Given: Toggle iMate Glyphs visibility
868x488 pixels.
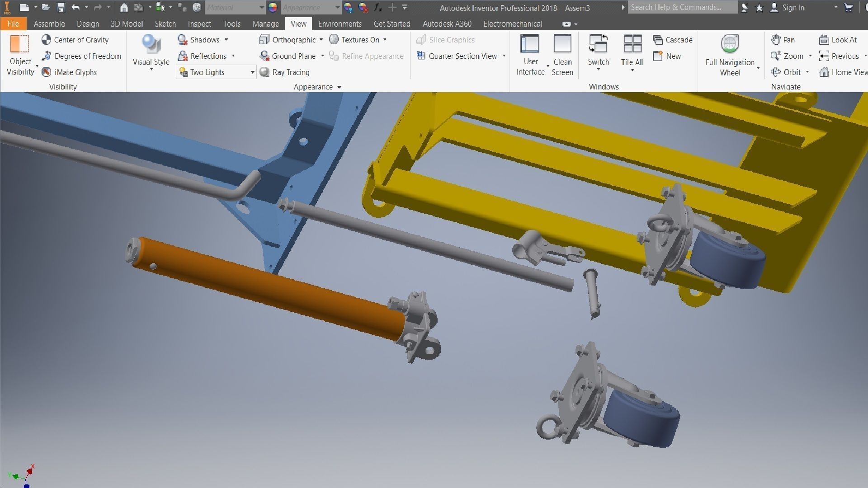Looking at the screenshot, I should click(69, 72).
